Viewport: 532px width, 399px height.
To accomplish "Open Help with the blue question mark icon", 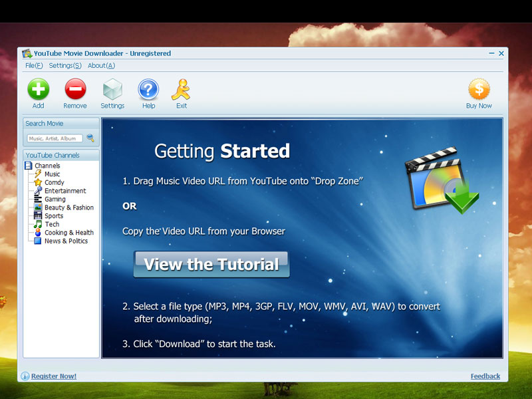I will pyautogui.click(x=148, y=89).
